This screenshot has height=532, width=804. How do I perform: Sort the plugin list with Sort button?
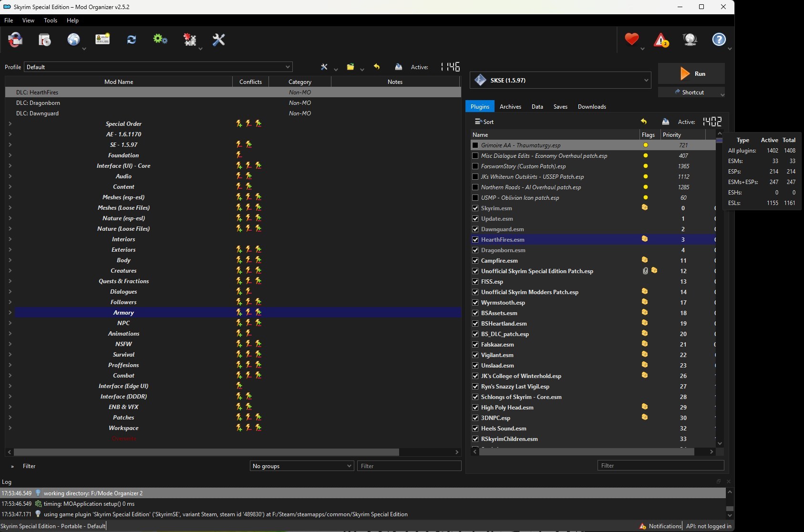(x=484, y=122)
